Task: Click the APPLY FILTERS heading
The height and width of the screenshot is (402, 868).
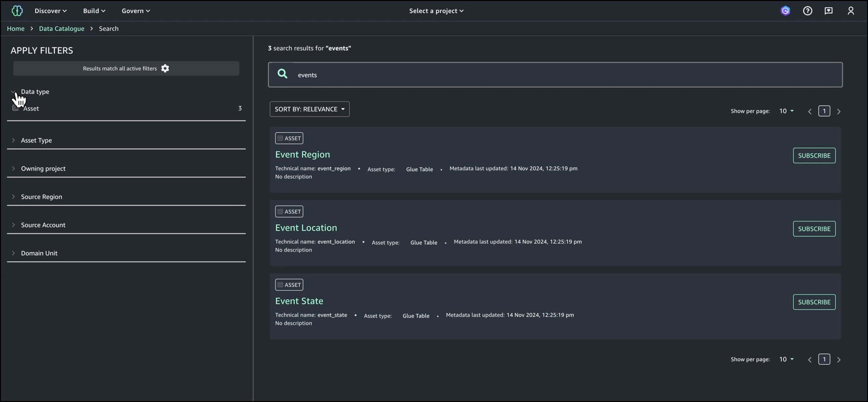Action: [42, 50]
